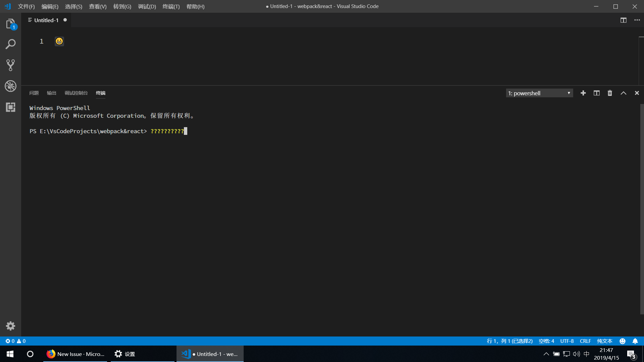Open editor more actions menu
The height and width of the screenshot is (362, 644).
coord(637,20)
